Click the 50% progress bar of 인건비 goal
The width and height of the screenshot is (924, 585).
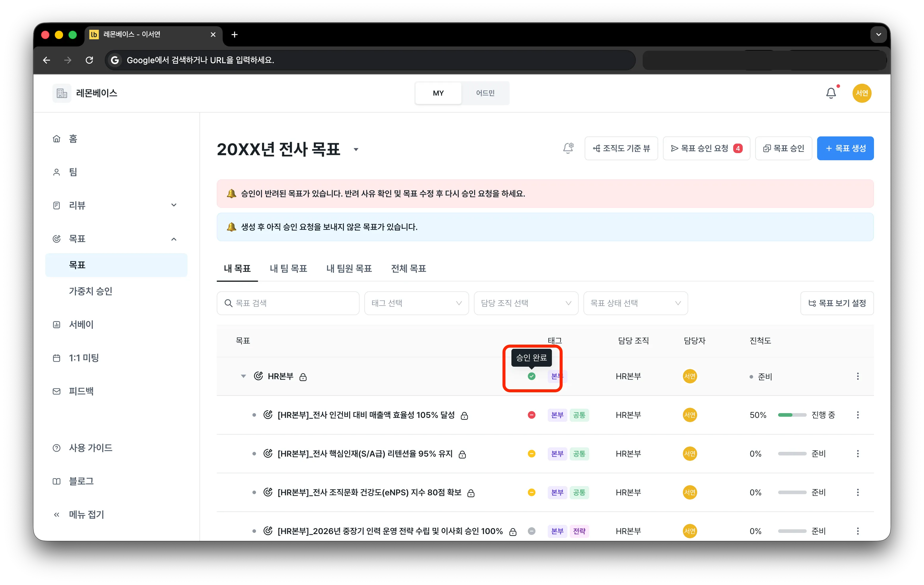(x=792, y=415)
